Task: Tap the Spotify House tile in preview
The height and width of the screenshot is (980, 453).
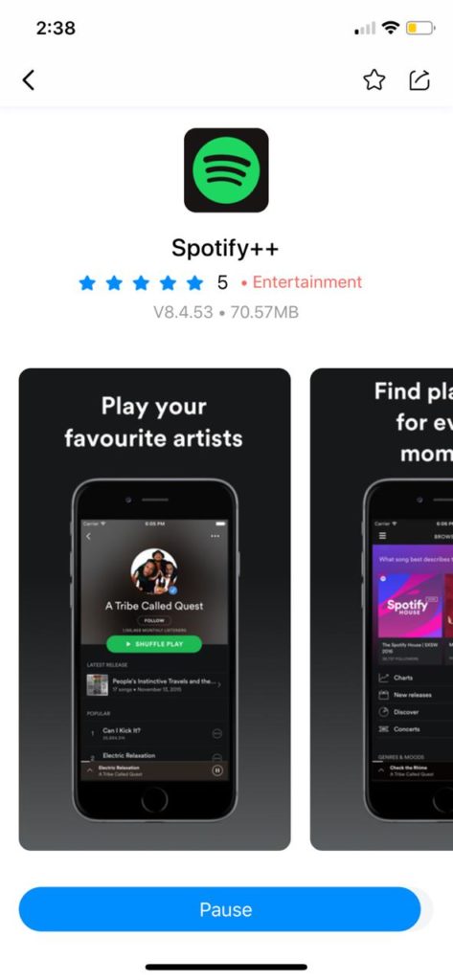Action: click(x=410, y=605)
